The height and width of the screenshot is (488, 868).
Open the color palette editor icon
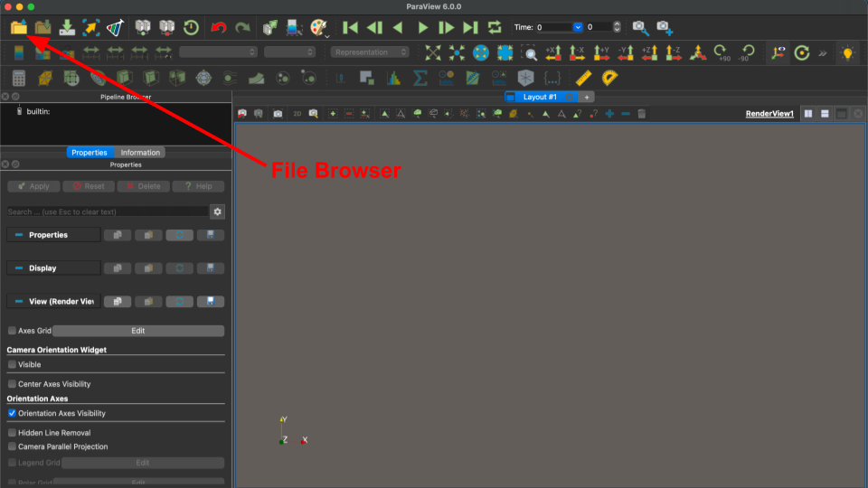(x=319, y=27)
